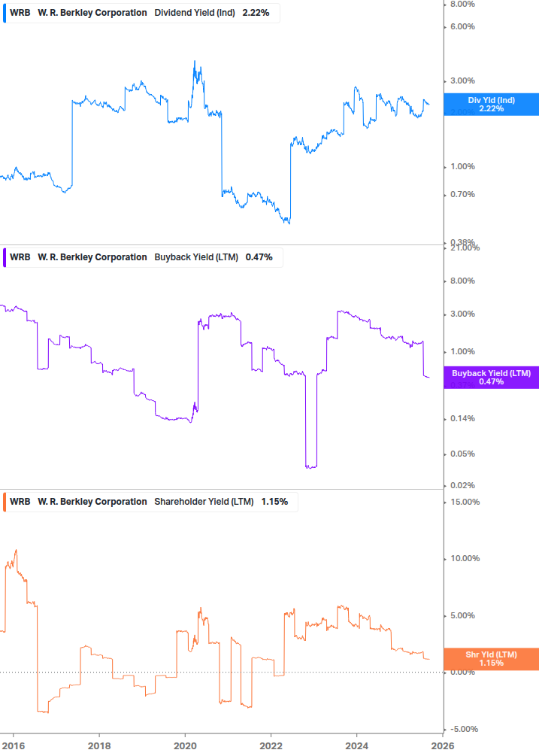Click the 15.00% tick on shareholder yield axis

tap(465, 502)
